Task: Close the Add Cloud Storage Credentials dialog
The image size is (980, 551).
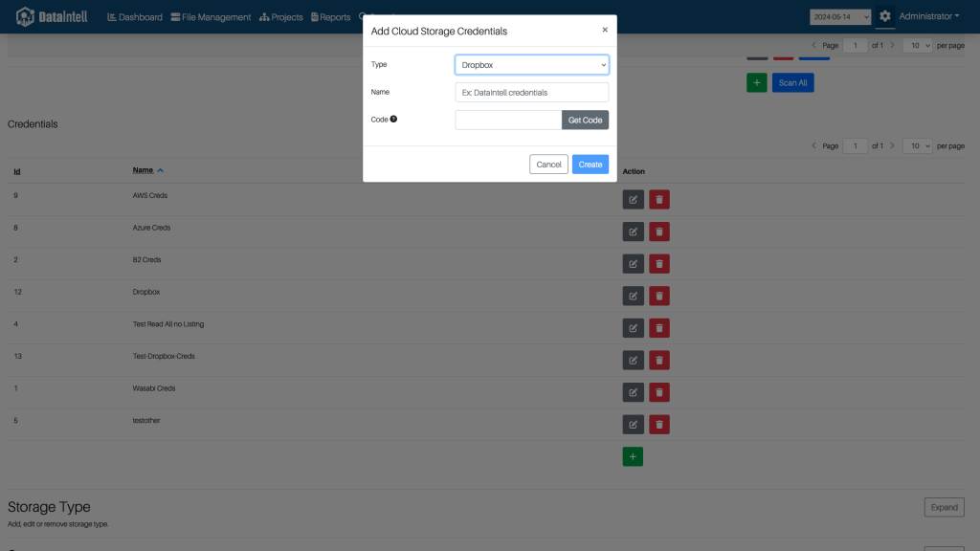Action: click(605, 30)
